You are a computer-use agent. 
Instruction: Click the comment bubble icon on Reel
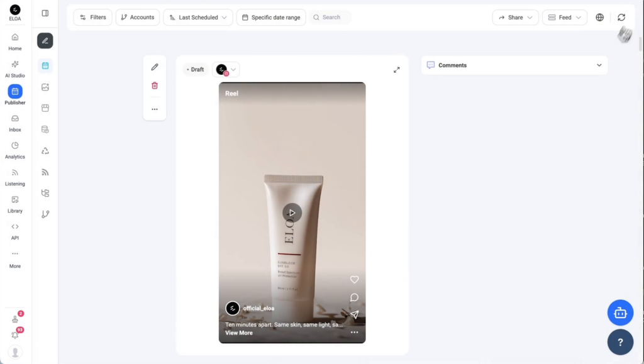(355, 297)
